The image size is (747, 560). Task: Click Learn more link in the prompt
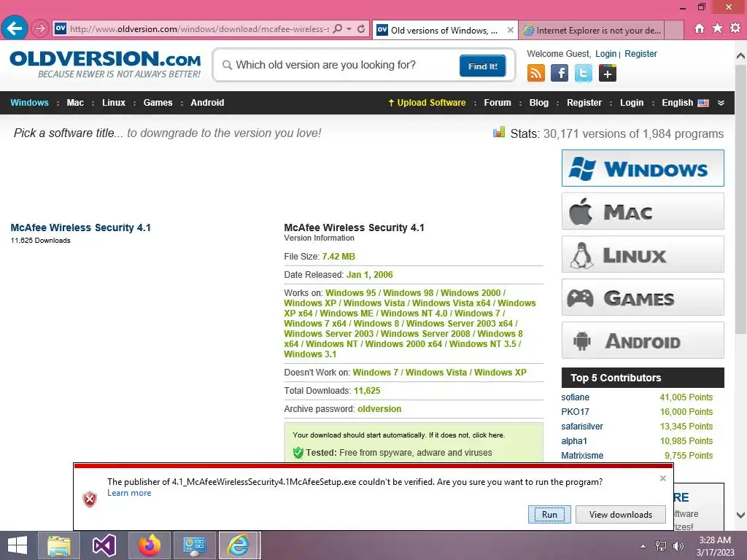[x=129, y=493]
